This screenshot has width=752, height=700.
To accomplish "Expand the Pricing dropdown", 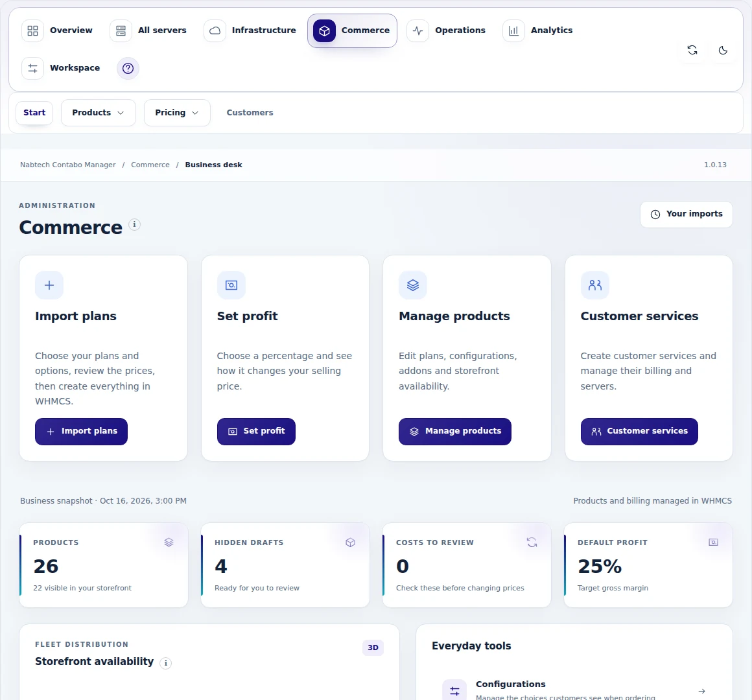I will coord(177,113).
